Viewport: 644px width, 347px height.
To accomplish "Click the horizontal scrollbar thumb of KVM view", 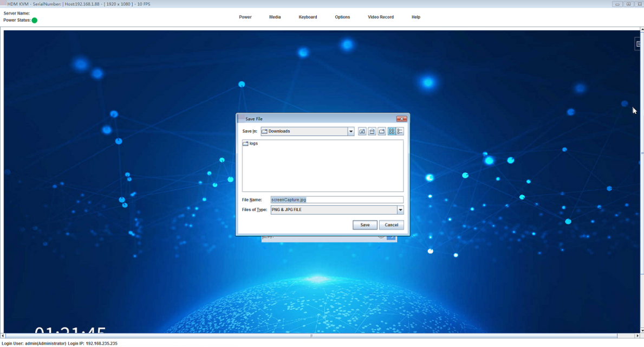I will (x=311, y=336).
